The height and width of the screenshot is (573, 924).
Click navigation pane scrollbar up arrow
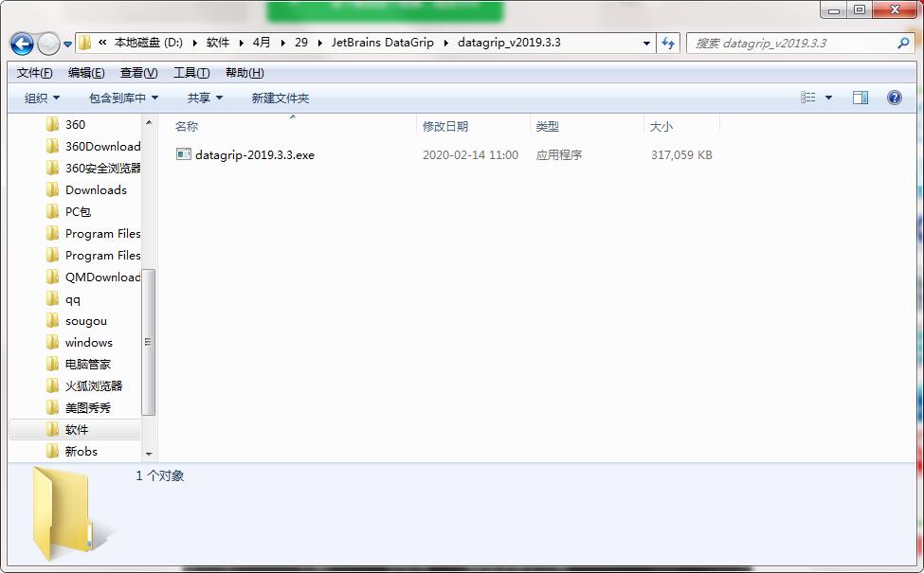[x=149, y=122]
